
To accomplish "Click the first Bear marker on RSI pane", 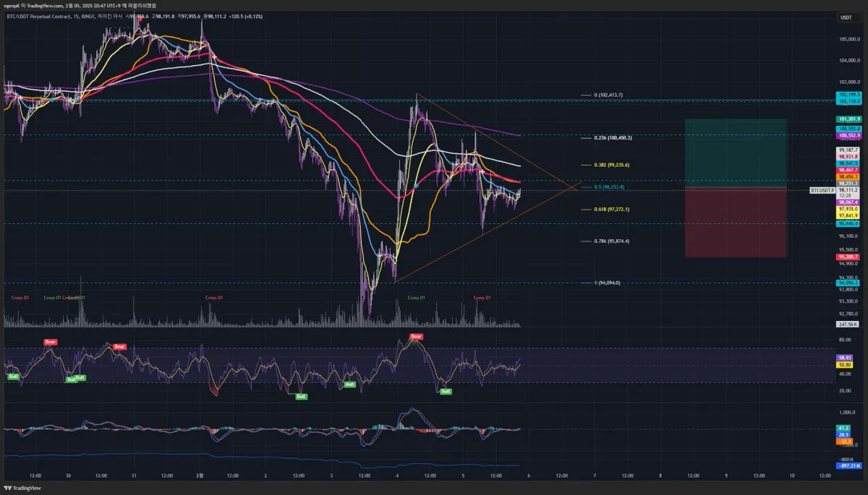I will pos(50,342).
